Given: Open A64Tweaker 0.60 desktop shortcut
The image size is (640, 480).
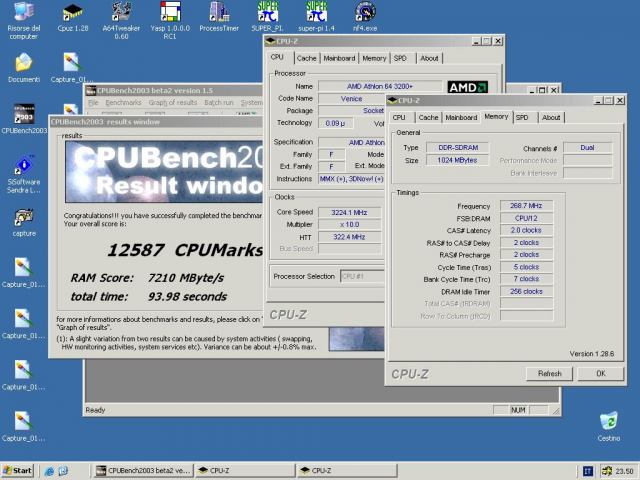Looking at the screenshot, I should coord(121,20).
